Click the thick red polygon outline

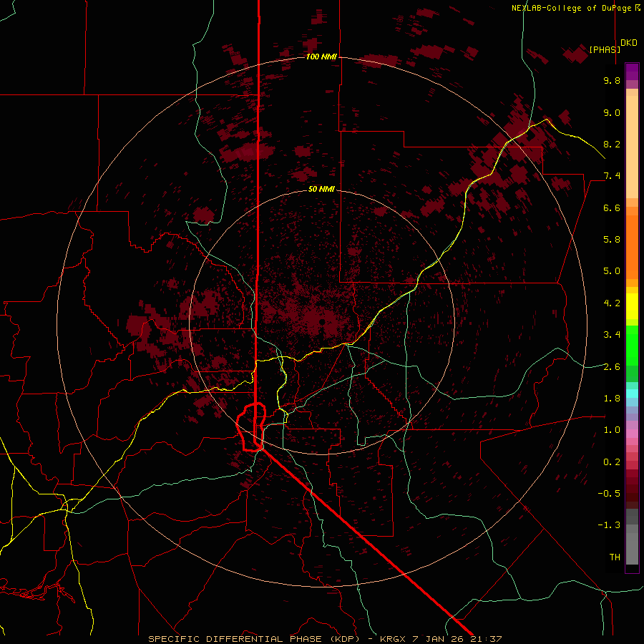click(x=251, y=427)
